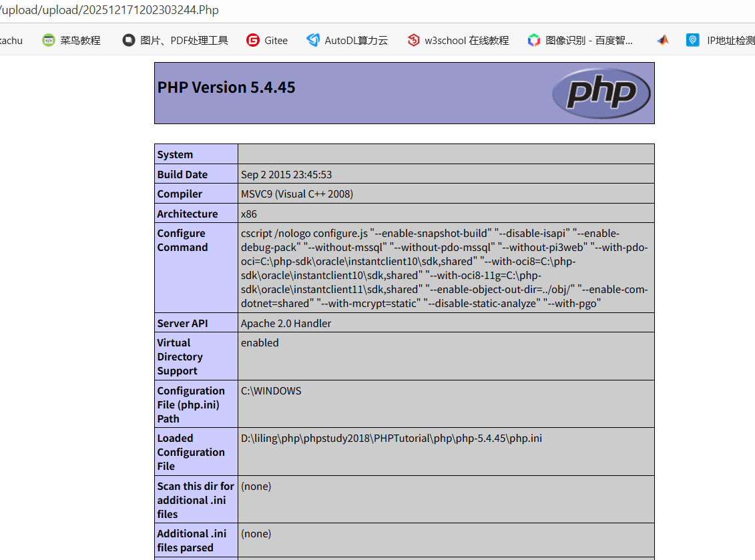Image resolution: width=755 pixels, height=560 pixels.
Task: Click the Gitee bookmark icon
Action: [x=253, y=41]
